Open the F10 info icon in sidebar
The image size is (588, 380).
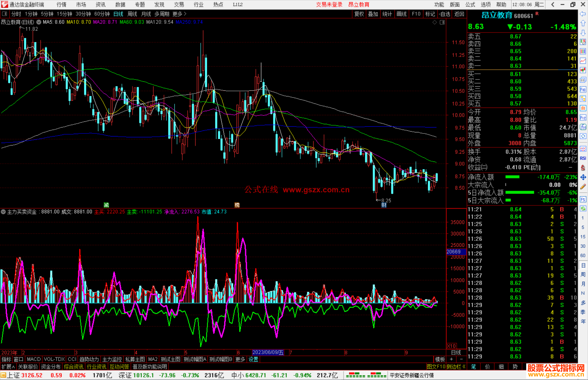pos(583,89)
